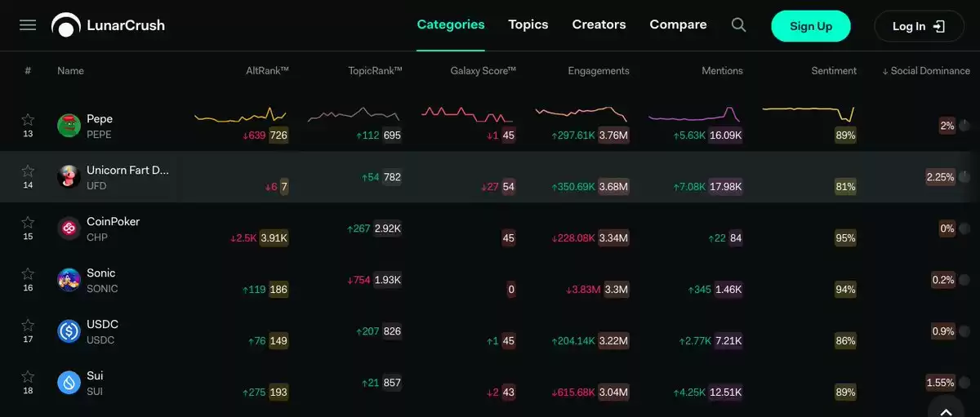This screenshot has height=417, width=980.
Task: Click CoinPoker sentiment value 95%
Action: click(x=845, y=238)
